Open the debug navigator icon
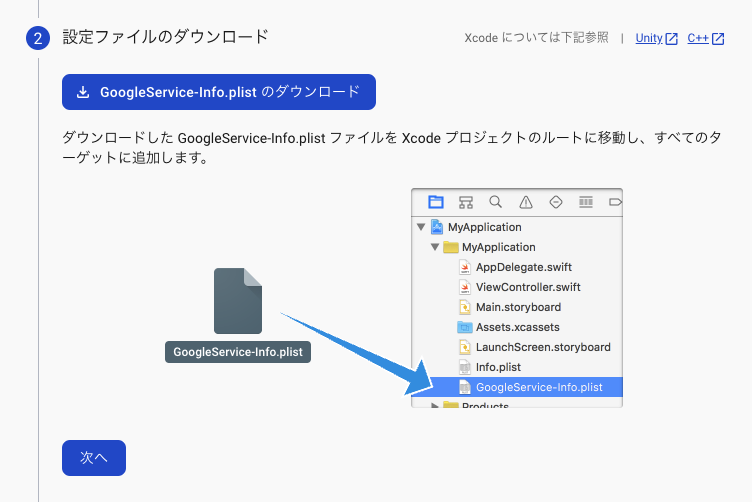The height and width of the screenshot is (502, 752). click(x=586, y=202)
